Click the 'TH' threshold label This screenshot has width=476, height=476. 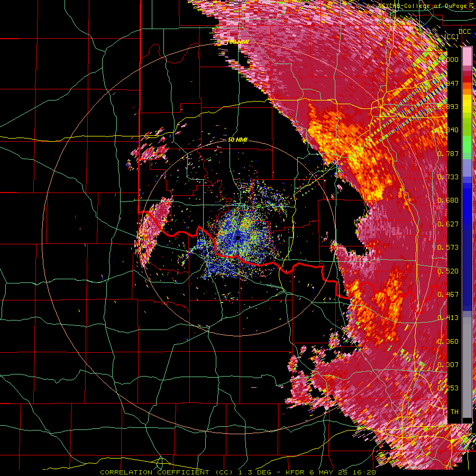coord(454,412)
